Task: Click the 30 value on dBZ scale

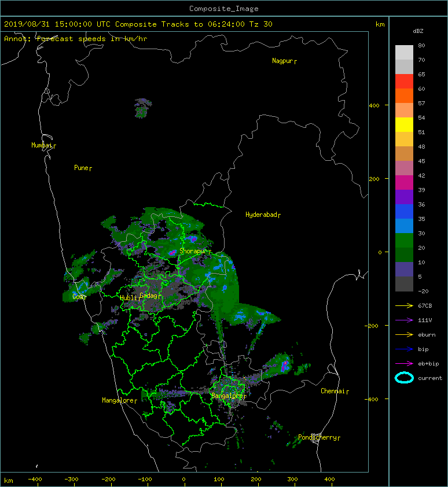Action: click(x=421, y=233)
